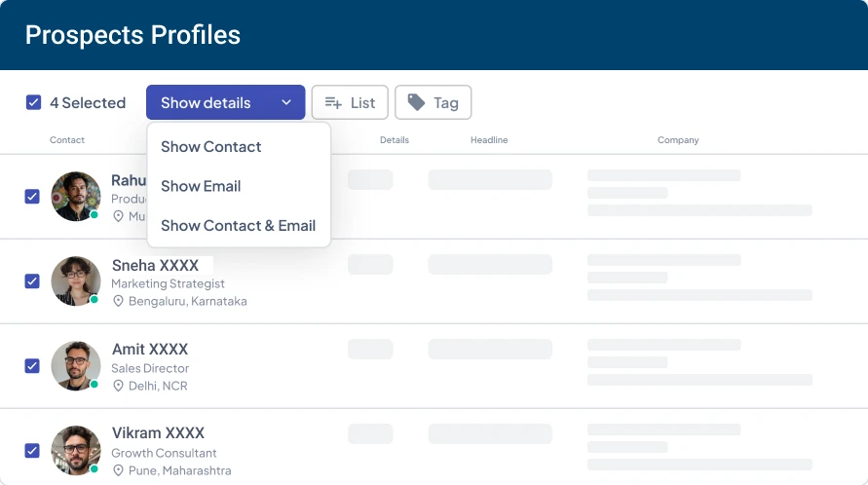This screenshot has height=485, width=868.
Task: Untick Vikram's row checkbox
Action: (x=32, y=450)
